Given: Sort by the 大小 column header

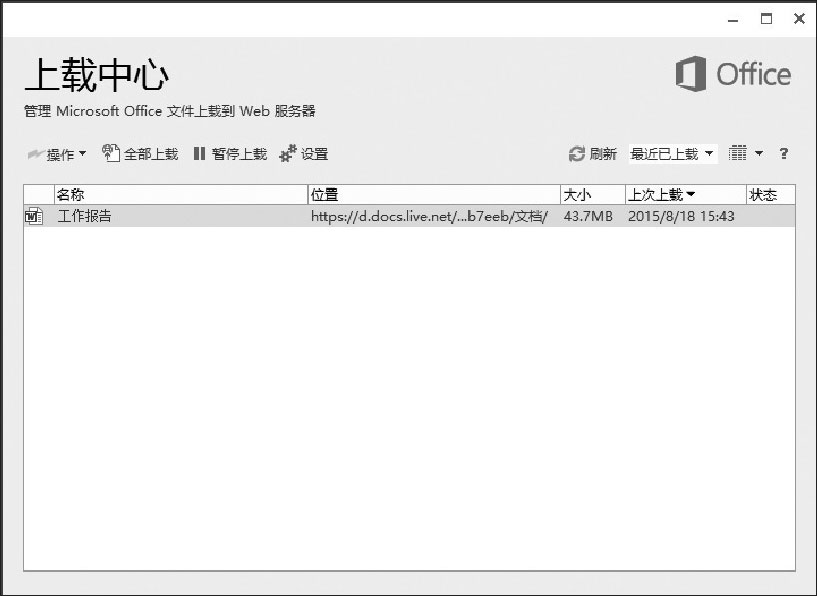Looking at the screenshot, I should coord(593,195).
